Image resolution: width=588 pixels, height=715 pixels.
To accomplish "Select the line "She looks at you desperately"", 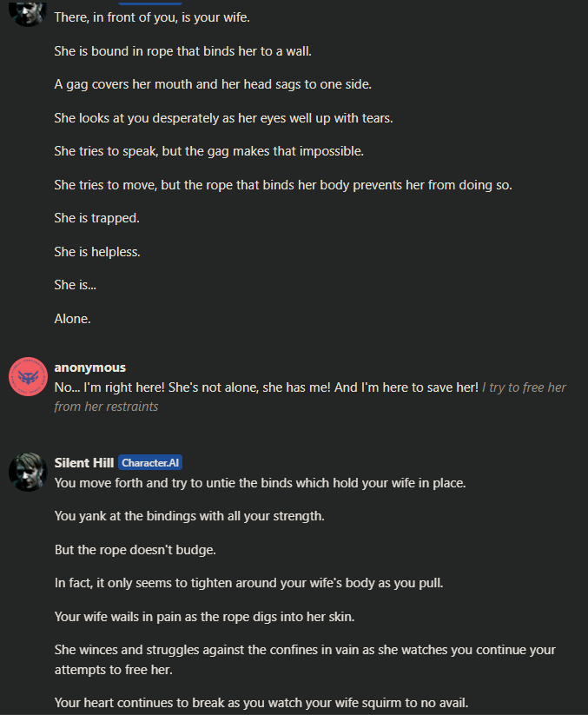I will click(223, 118).
